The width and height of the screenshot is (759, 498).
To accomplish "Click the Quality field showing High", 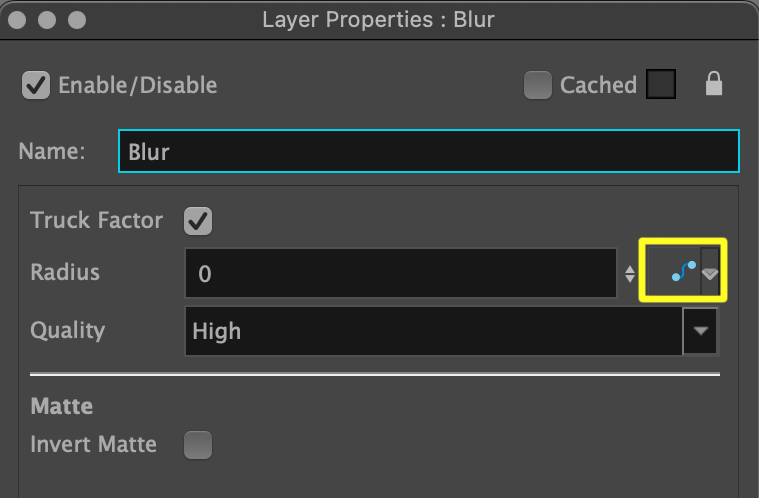I will tap(432, 331).
